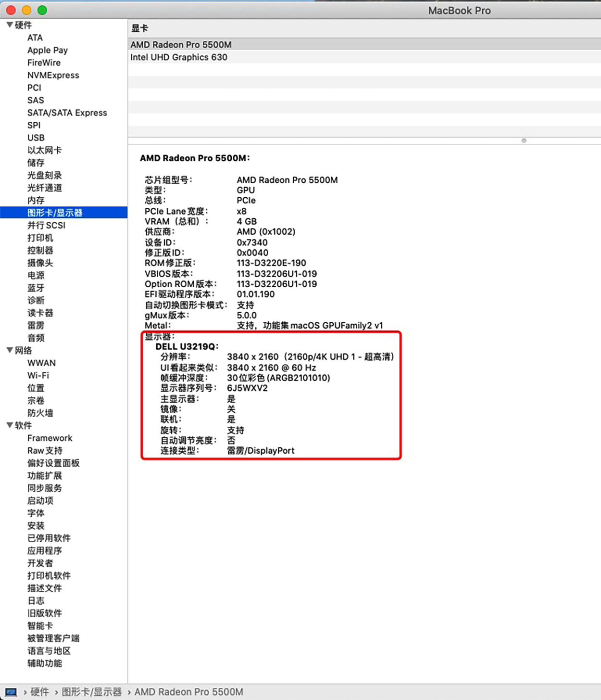This screenshot has height=700, width=601.
Task: Click 图形卡/显示器 in the bottom path bar
Action: 92,692
